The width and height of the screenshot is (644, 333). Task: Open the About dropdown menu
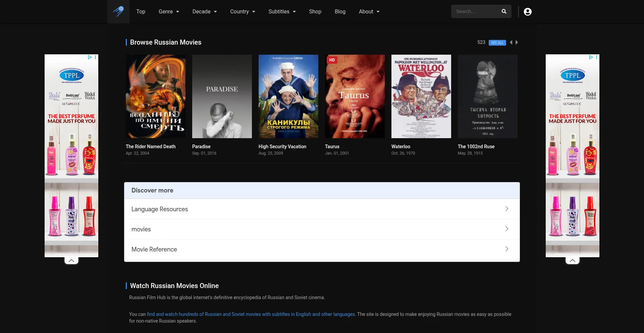coord(369,11)
